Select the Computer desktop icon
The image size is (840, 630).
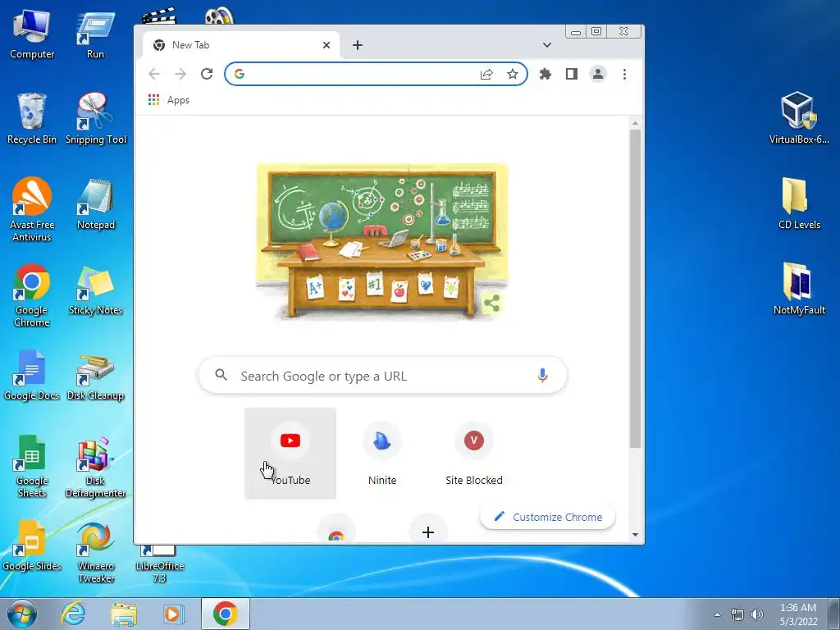(x=32, y=34)
